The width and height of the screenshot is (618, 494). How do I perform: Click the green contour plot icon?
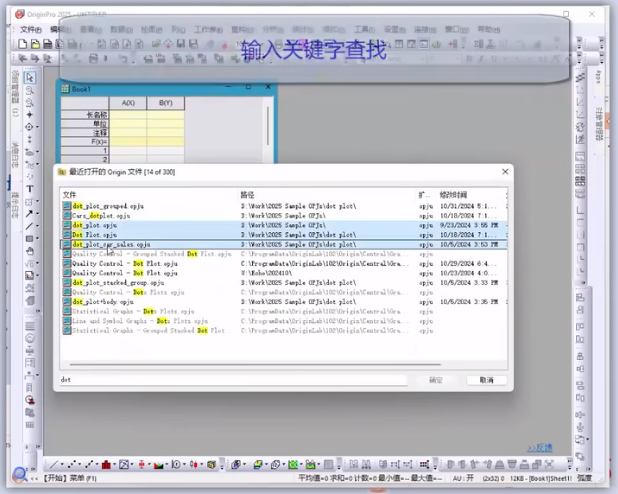293,465
